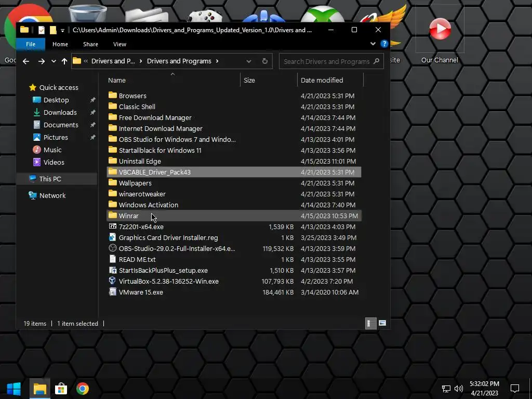Select the Windows Activation folder
Screen dimensions: 532x399
pos(234,205)
